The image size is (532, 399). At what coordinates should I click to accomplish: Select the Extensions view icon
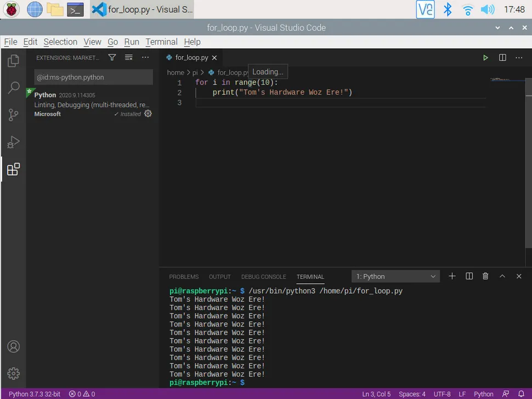(x=13, y=169)
